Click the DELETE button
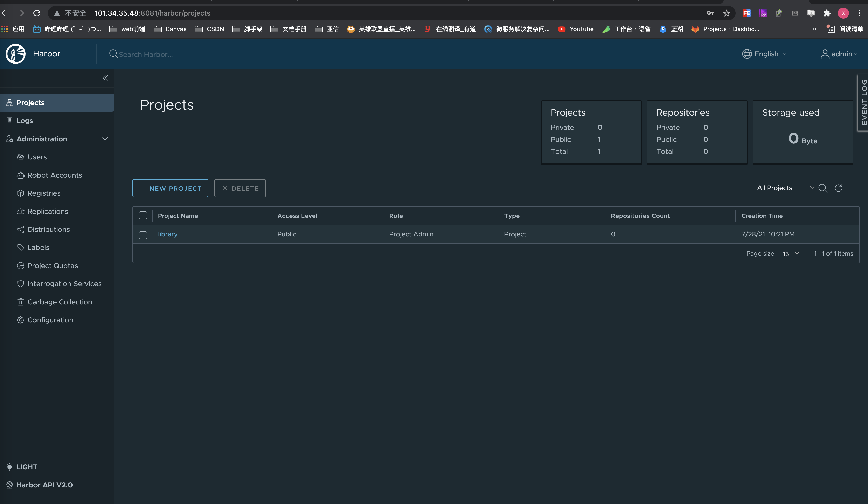The width and height of the screenshot is (868, 504). pyautogui.click(x=240, y=188)
